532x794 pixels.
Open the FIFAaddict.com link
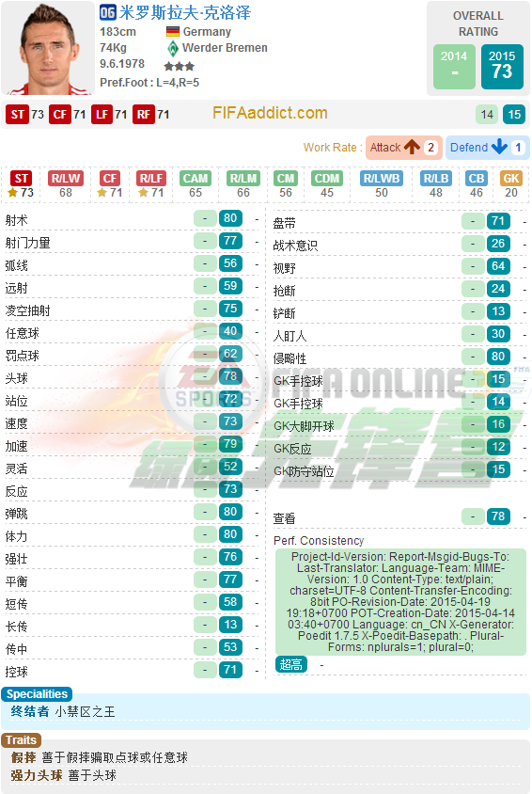(270, 113)
